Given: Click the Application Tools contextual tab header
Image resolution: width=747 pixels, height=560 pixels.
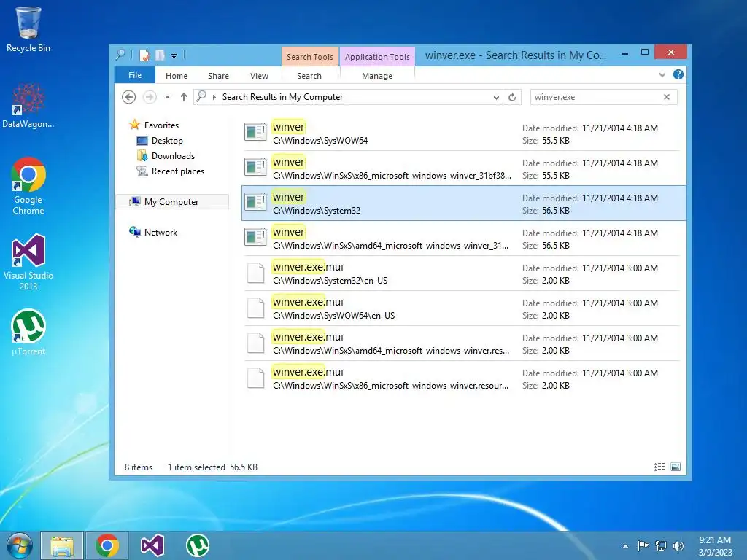Looking at the screenshot, I should [x=377, y=57].
